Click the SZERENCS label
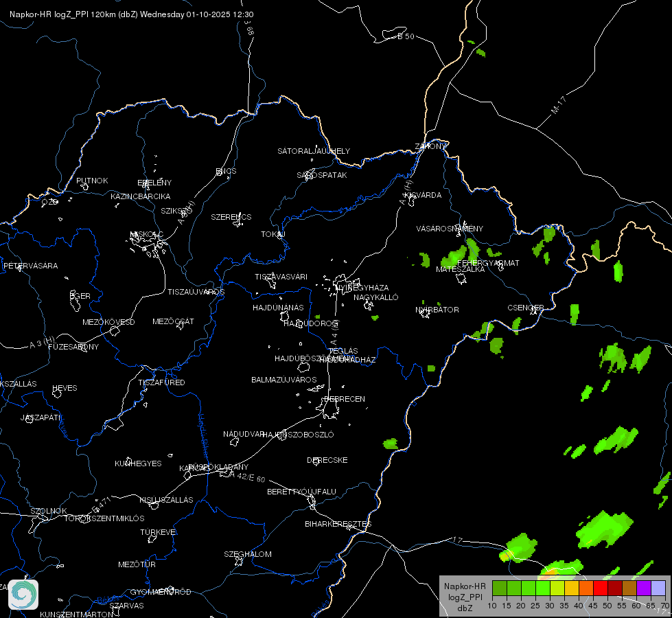This screenshot has width=672, height=618. 231,217
